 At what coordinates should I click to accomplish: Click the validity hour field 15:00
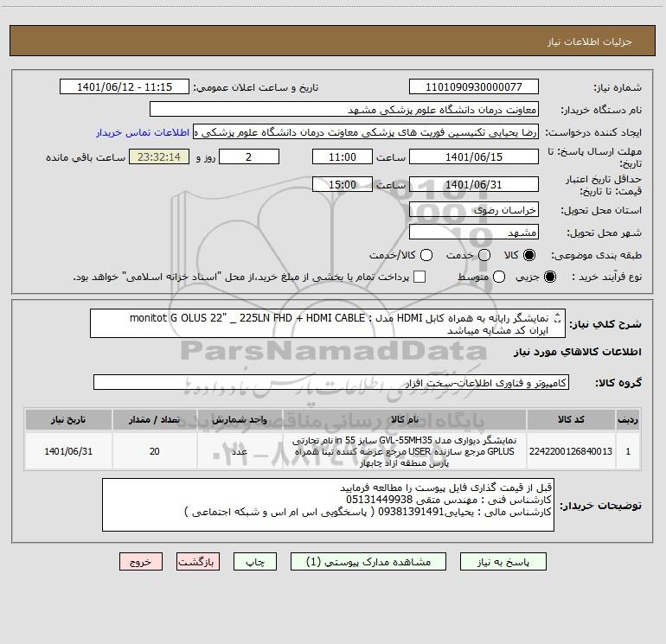click(343, 185)
